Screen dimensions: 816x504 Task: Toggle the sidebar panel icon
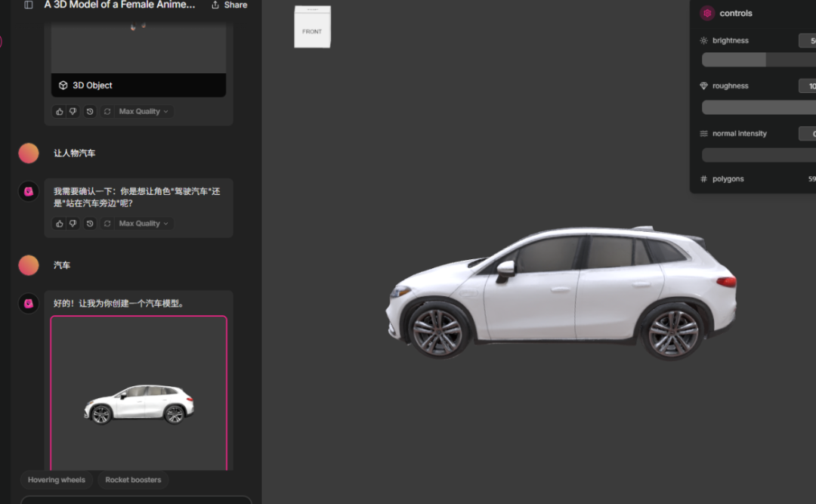click(29, 5)
